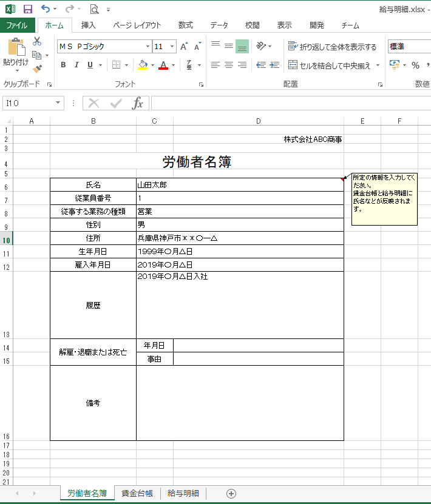Expand the fill color dropdown arrow
Viewport: 431px width, 504px height.
(152, 66)
